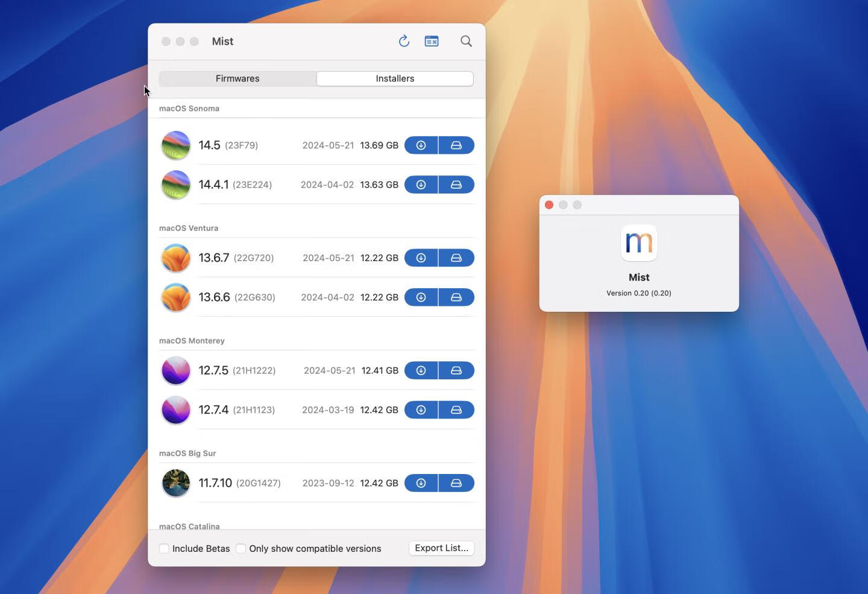The width and height of the screenshot is (868, 594).
Task: Click the Ventura icon beside 13.6.7
Action: click(176, 258)
